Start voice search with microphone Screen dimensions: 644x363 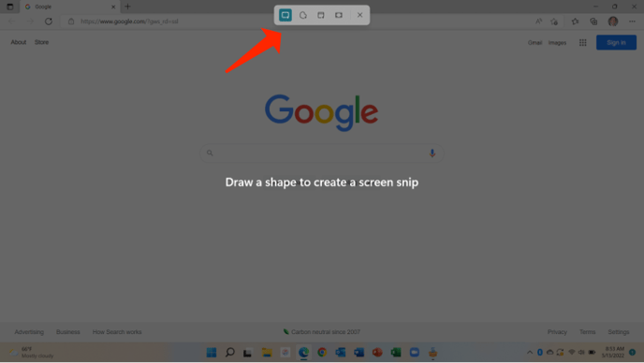click(432, 153)
